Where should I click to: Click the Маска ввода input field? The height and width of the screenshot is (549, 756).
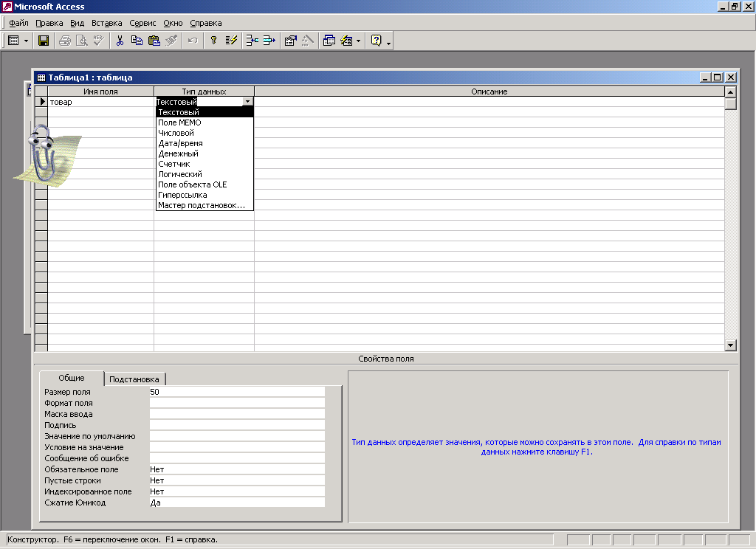point(237,414)
